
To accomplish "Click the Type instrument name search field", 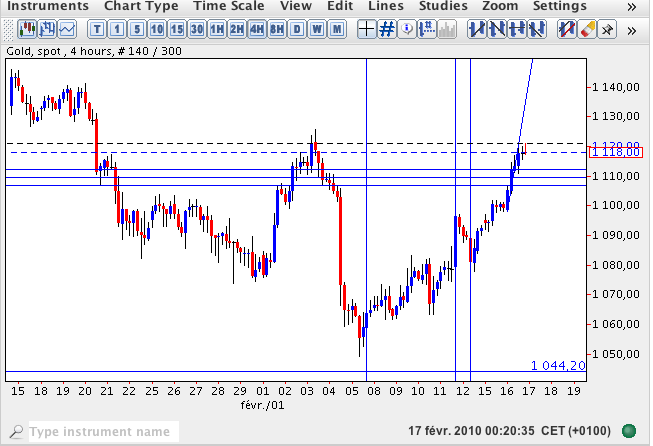I will pos(100,432).
